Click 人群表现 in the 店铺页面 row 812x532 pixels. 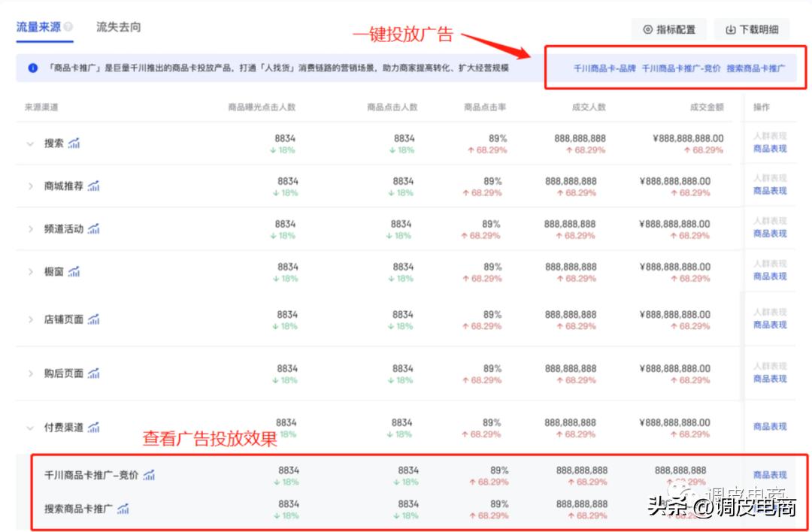770,313
